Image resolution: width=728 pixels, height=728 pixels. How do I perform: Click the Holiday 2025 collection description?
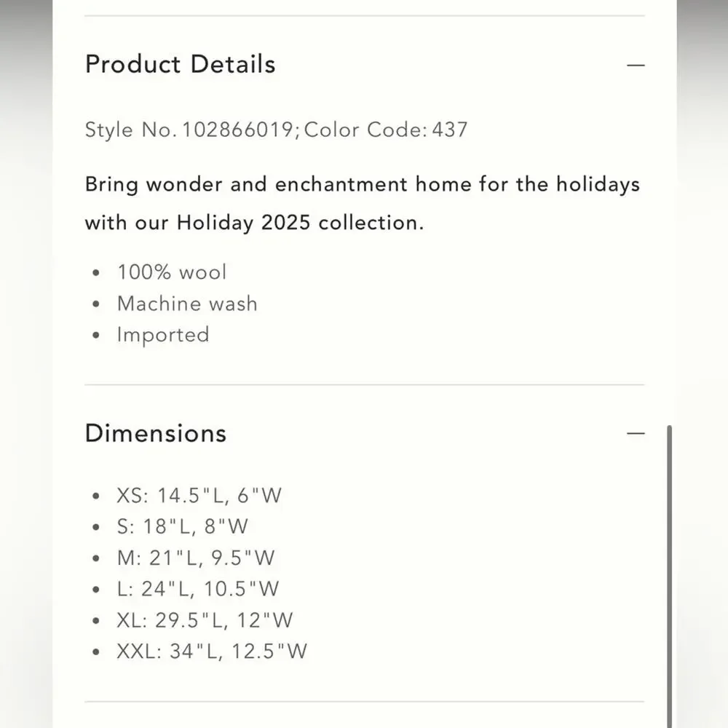[362, 203]
